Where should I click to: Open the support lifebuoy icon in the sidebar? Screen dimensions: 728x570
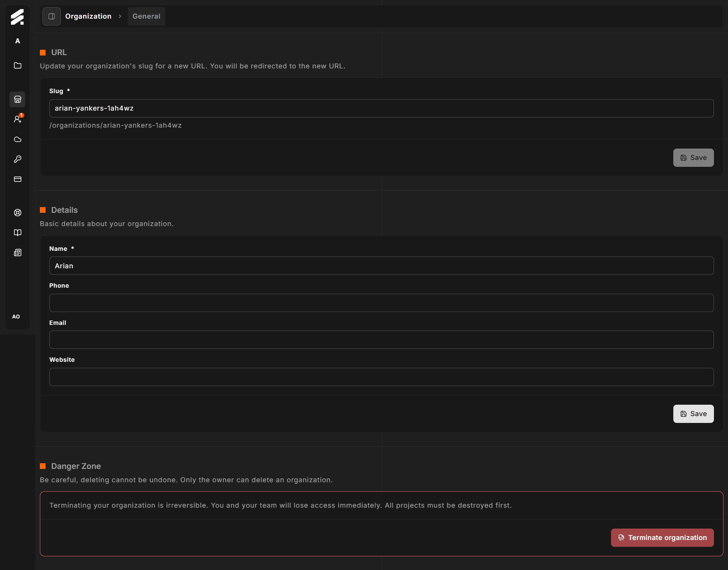pos(17,213)
